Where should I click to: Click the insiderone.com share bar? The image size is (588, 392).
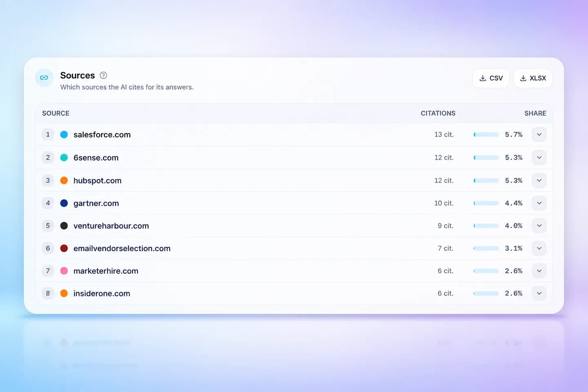tap(486, 293)
